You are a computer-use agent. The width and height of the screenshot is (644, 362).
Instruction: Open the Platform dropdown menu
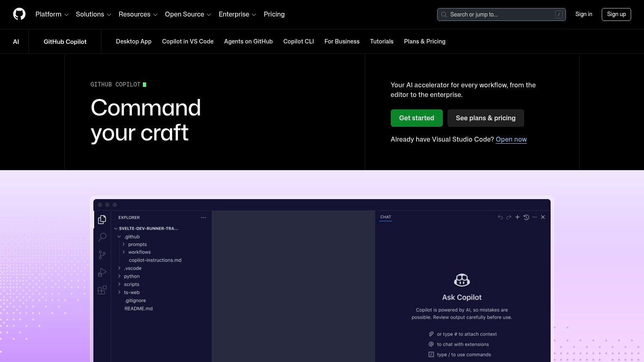tap(52, 14)
